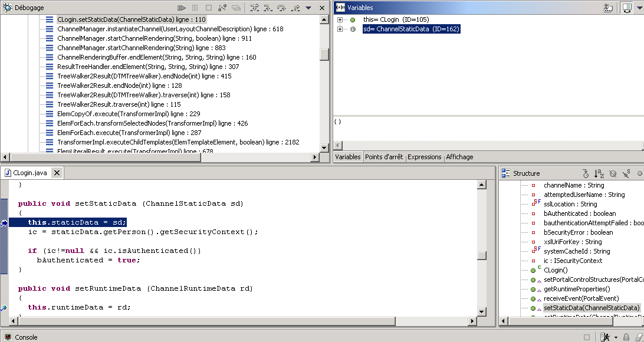Close the CLogin.java editor tab
The image size is (644, 342).
(57, 173)
